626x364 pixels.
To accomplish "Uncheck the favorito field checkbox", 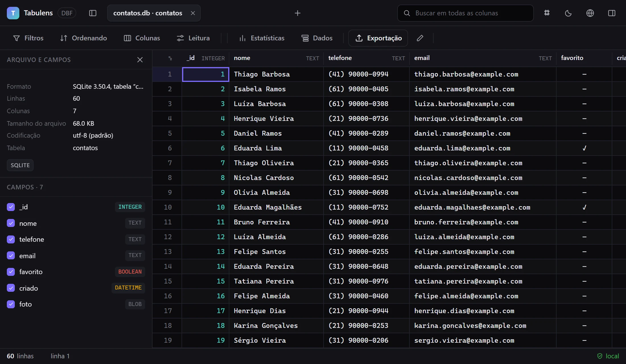I will (x=11, y=272).
